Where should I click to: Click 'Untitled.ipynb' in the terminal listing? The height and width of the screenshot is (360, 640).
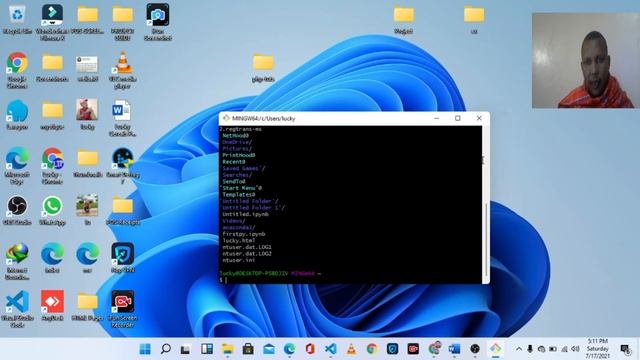[x=245, y=214]
